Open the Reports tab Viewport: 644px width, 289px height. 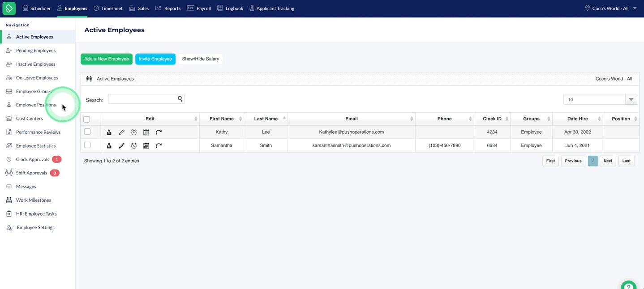point(168,8)
